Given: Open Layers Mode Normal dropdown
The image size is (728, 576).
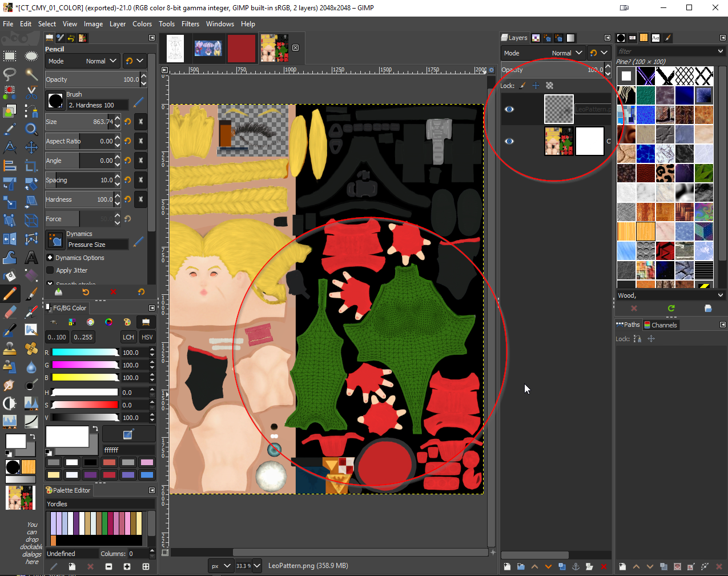Looking at the screenshot, I should click(543, 53).
